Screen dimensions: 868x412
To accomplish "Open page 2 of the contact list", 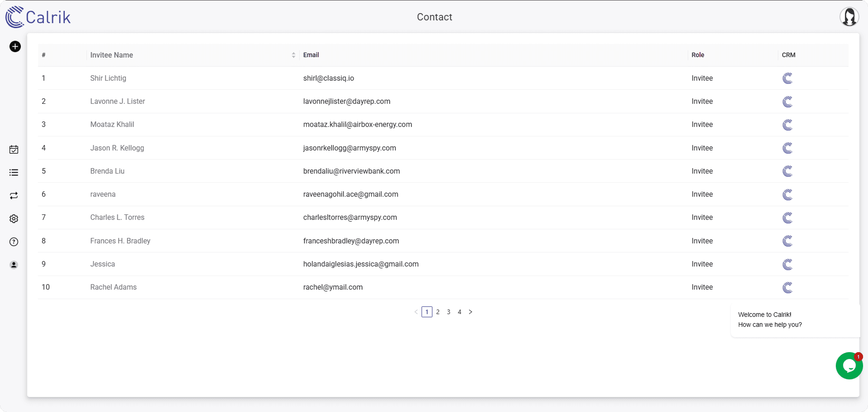I will click(x=438, y=312).
